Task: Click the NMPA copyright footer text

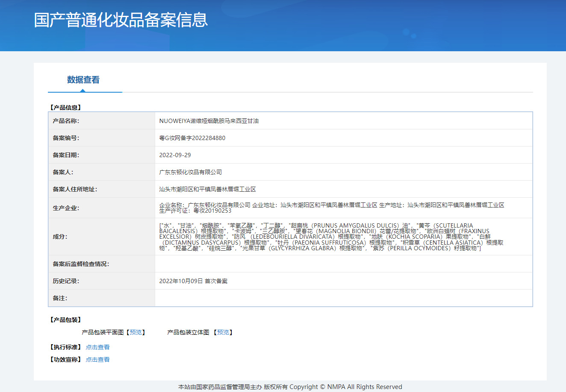Action: click(x=290, y=387)
